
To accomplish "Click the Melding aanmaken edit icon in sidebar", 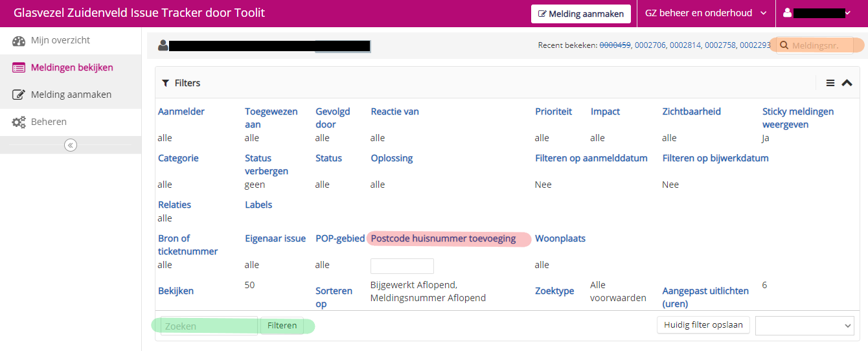I will (19, 95).
